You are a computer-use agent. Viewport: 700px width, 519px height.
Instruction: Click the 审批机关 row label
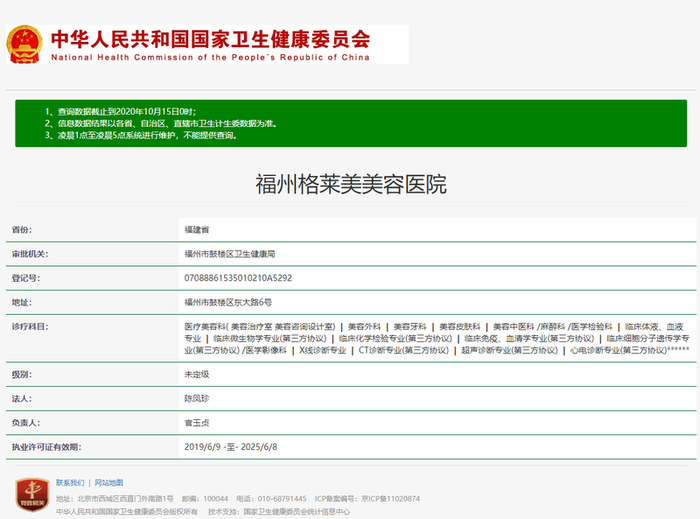[x=29, y=254]
